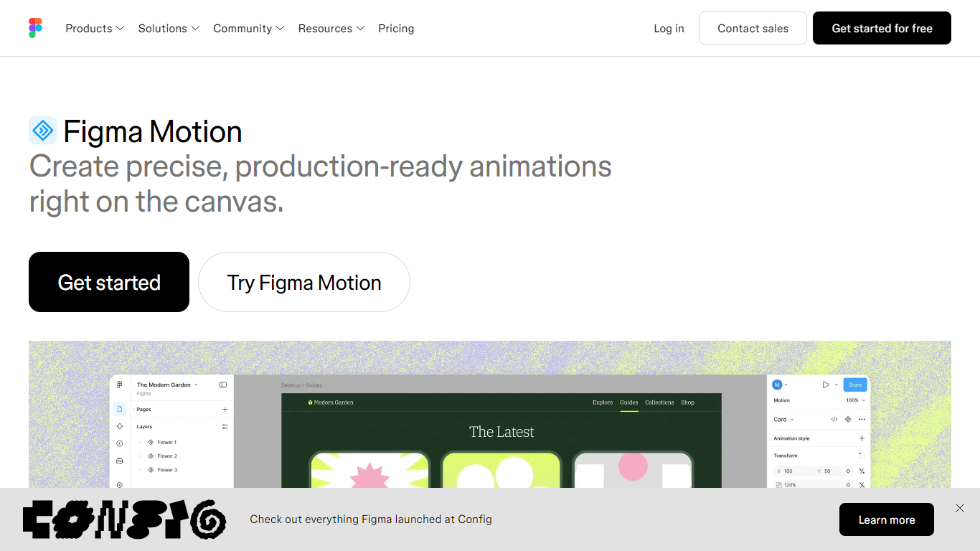
Task: Click the transform origin grid icon
Action: [862, 455]
